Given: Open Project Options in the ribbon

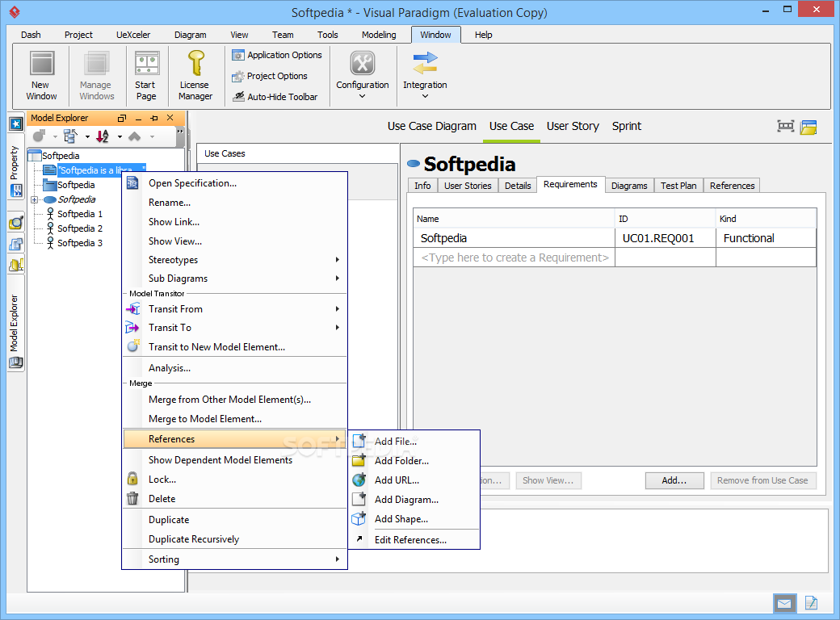Looking at the screenshot, I should click(270, 76).
